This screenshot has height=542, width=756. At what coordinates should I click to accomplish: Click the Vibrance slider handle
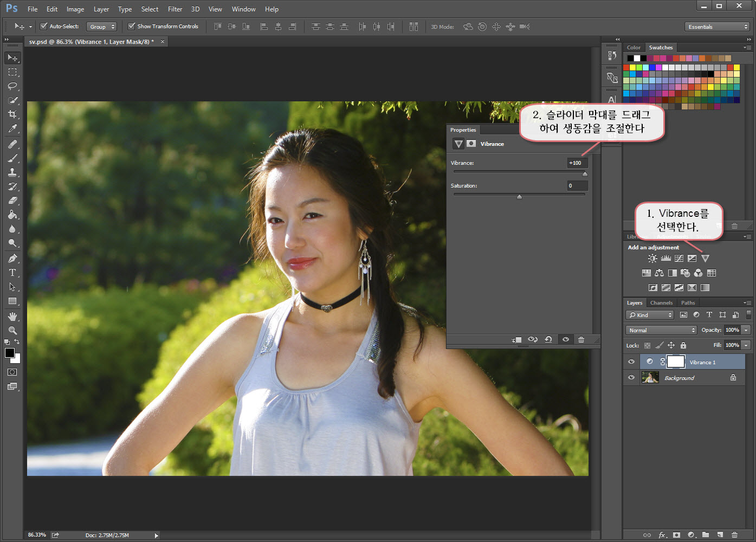pyautogui.click(x=585, y=174)
